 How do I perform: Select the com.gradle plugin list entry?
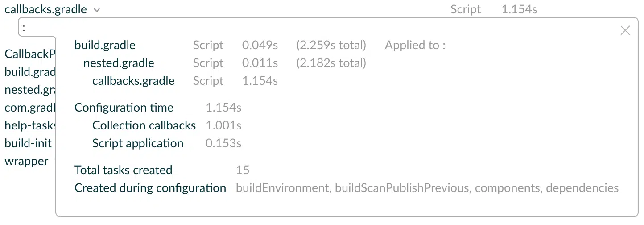tap(30, 108)
